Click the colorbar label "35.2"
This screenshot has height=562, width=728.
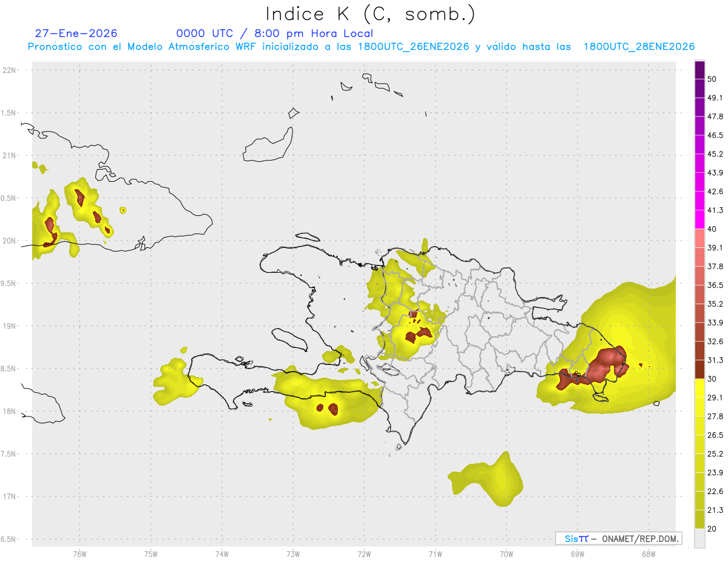click(715, 304)
